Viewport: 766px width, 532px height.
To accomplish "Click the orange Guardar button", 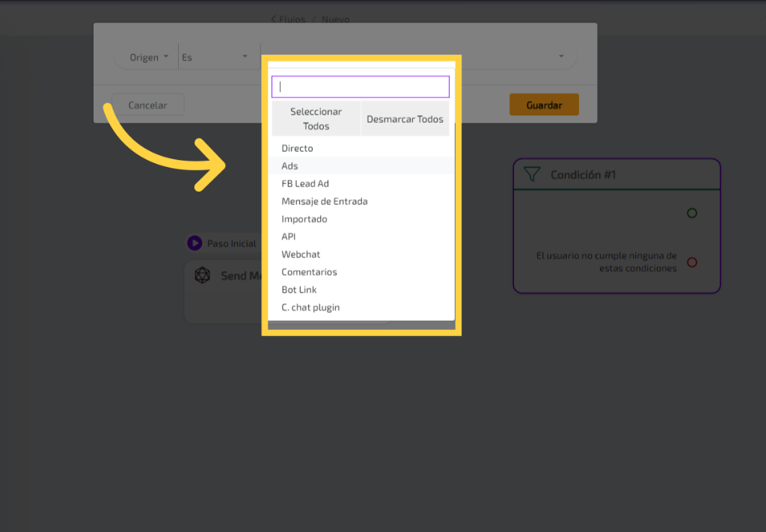I will pos(544,106).
